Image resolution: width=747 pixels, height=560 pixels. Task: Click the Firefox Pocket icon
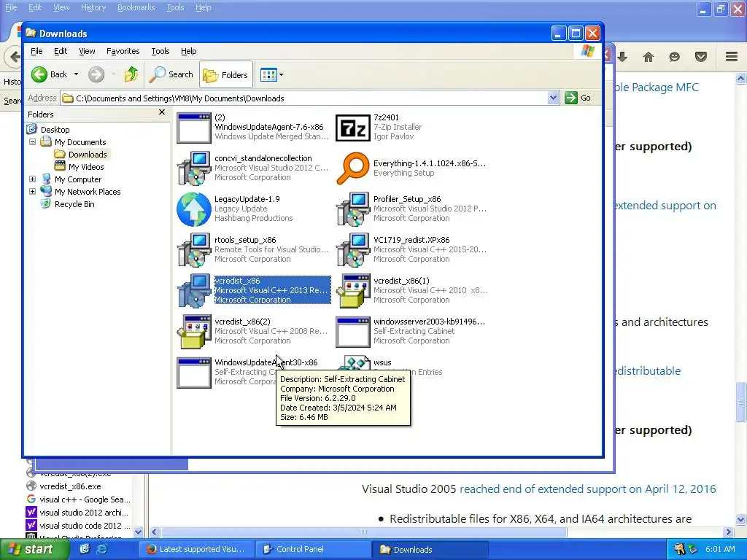[x=700, y=57]
